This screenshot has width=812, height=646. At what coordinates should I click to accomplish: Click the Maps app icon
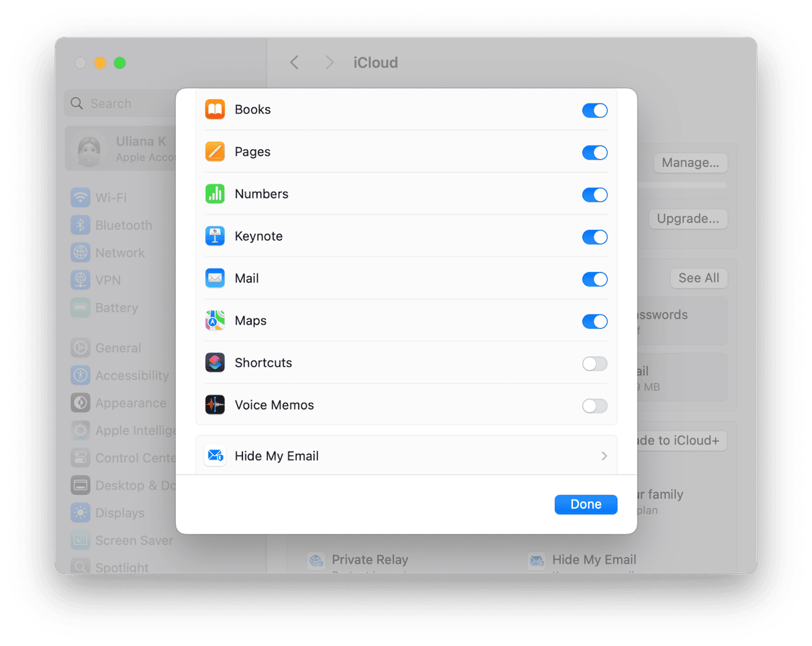click(x=215, y=321)
